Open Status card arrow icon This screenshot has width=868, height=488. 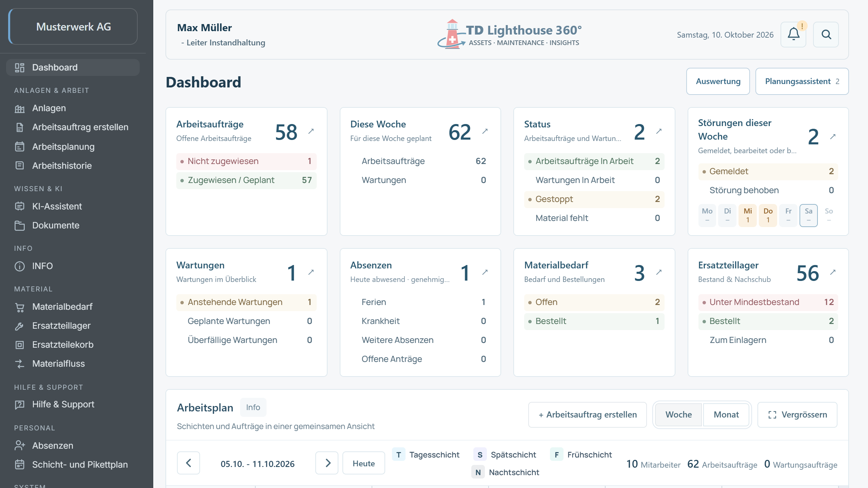659,131
